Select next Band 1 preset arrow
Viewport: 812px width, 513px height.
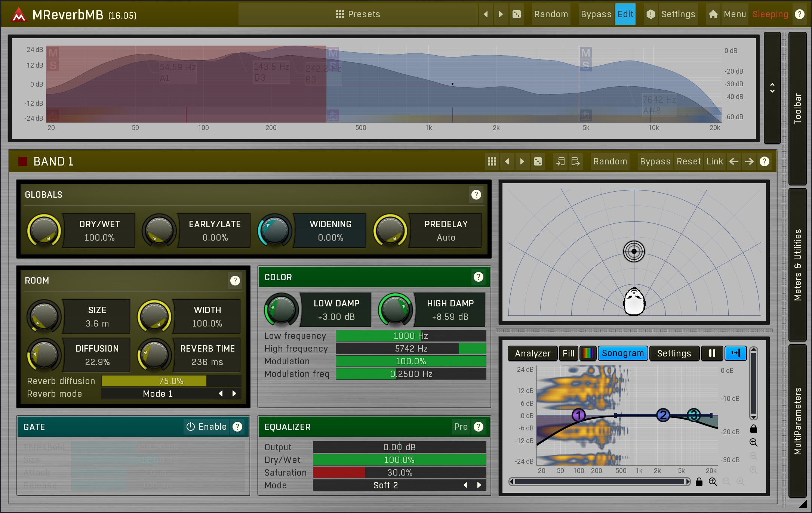[522, 161]
